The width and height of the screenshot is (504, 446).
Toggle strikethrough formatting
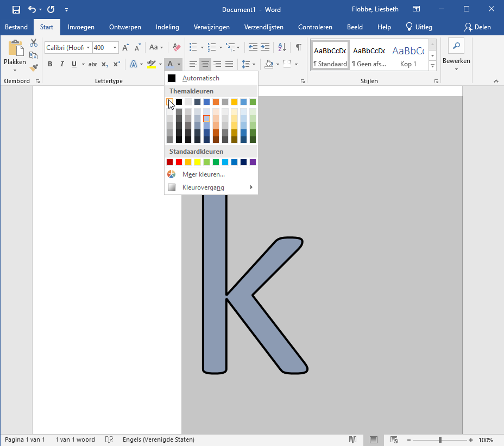pos(93,64)
